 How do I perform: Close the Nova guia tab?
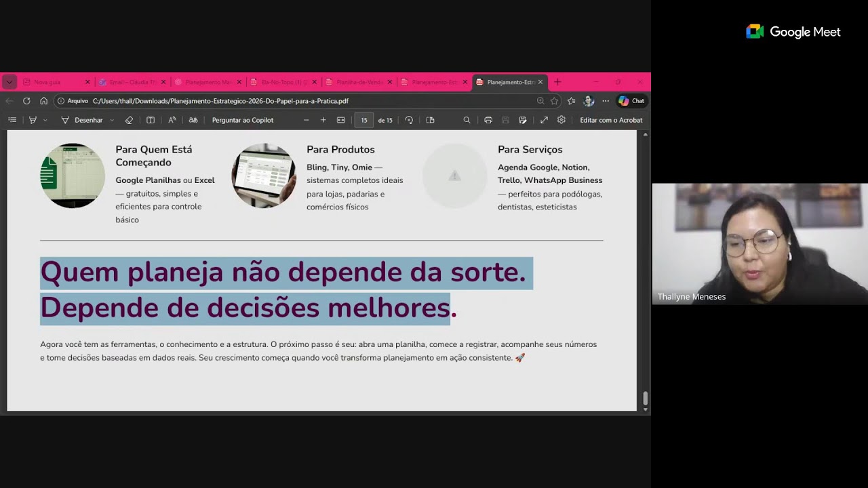tap(87, 82)
